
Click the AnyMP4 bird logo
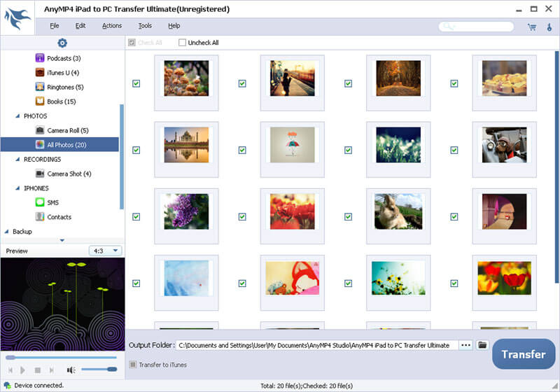(17, 19)
